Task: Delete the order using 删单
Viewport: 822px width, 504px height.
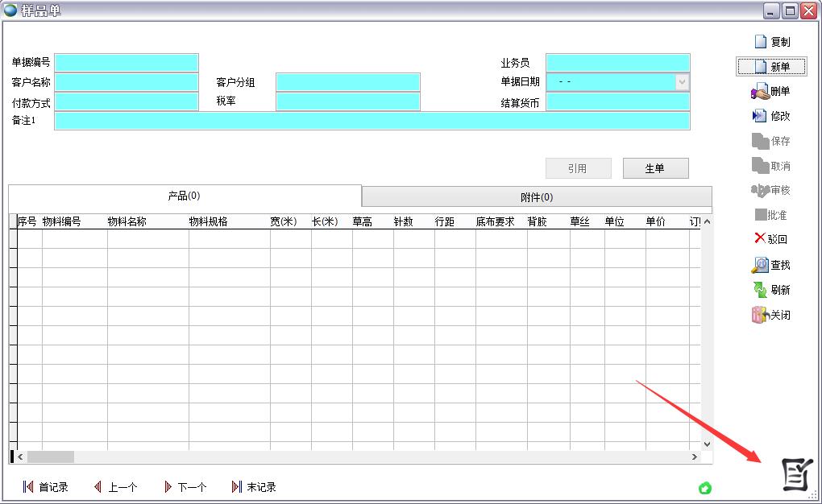Action: click(x=760, y=92)
